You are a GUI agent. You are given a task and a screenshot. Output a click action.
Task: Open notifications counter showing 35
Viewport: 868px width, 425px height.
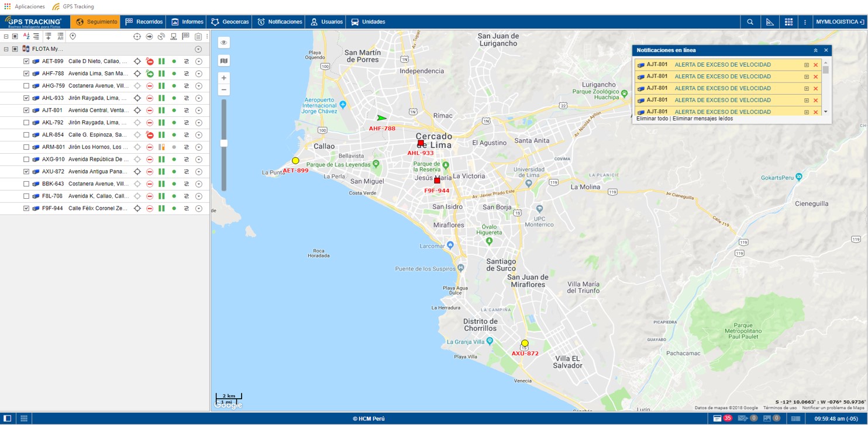pos(722,419)
